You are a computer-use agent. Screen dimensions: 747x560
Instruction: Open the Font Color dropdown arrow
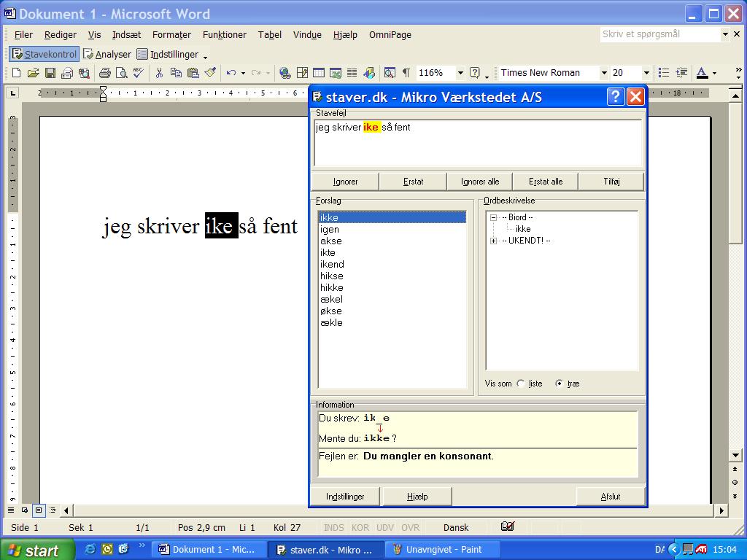coord(714,73)
